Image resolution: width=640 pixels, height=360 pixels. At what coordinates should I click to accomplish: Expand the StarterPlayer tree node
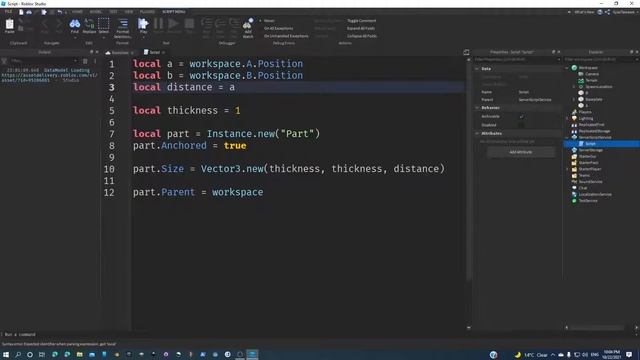pos(567,169)
